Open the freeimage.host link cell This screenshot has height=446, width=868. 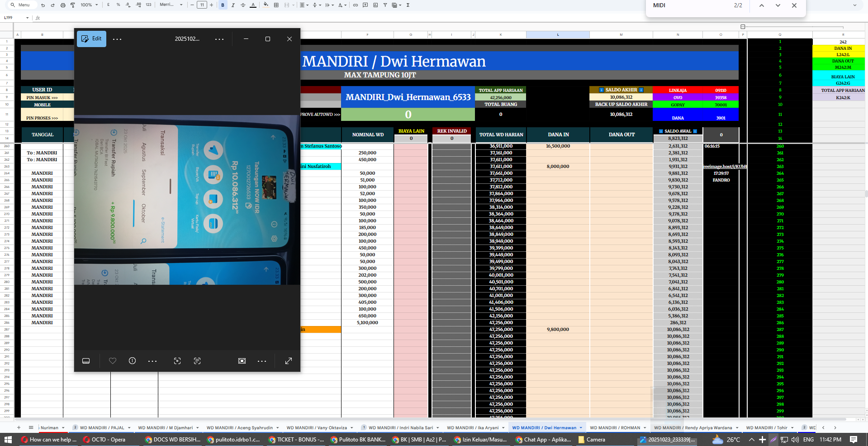(x=725, y=167)
